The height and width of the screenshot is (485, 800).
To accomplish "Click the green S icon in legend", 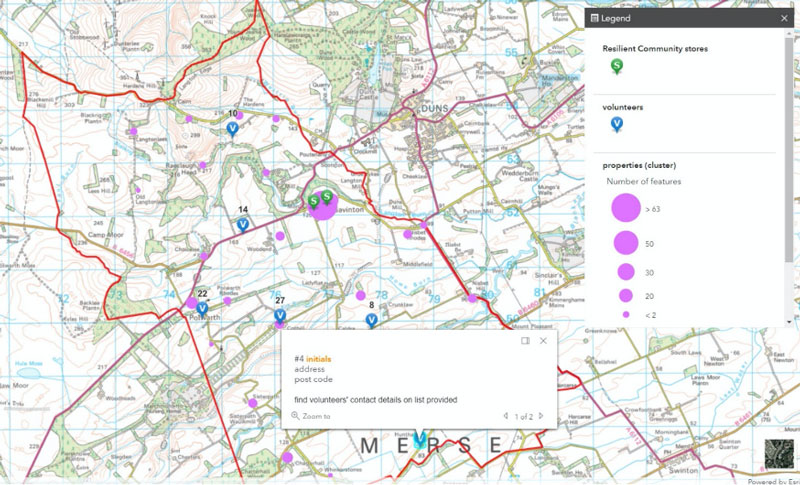I will (617, 66).
